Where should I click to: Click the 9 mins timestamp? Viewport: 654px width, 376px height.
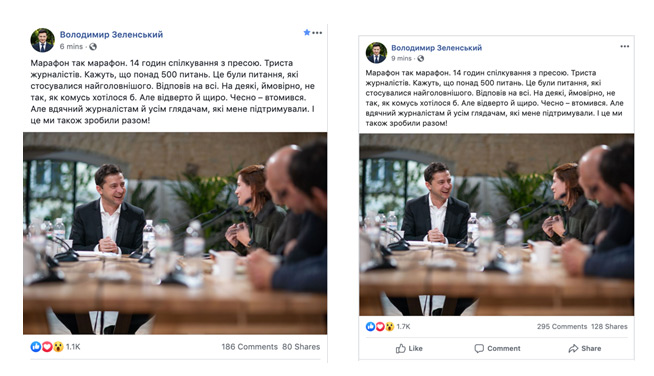(401, 58)
